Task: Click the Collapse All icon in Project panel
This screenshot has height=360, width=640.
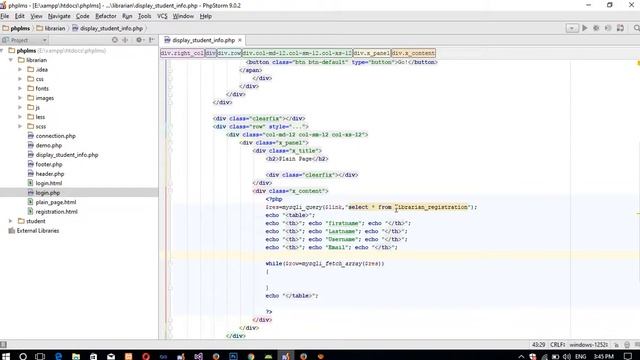Action: tap(125, 40)
